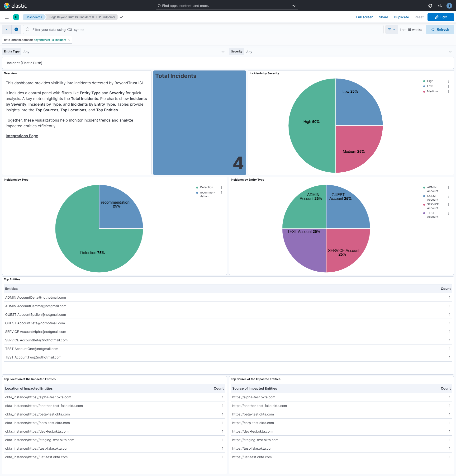Screen dimensions: 456x476
Task: Open the Last 15 weeks time picker
Action: [411, 30]
